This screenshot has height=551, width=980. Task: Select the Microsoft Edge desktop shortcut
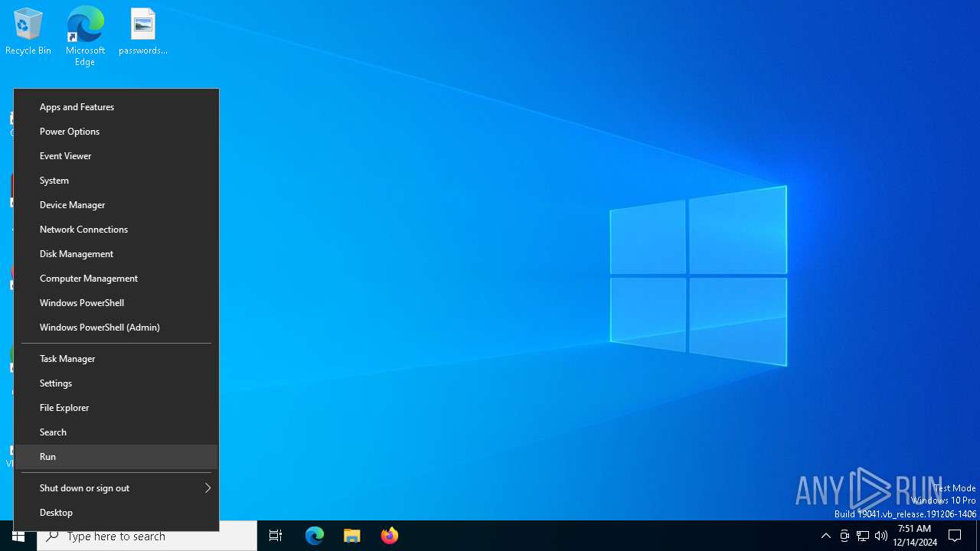click(85, 36)
